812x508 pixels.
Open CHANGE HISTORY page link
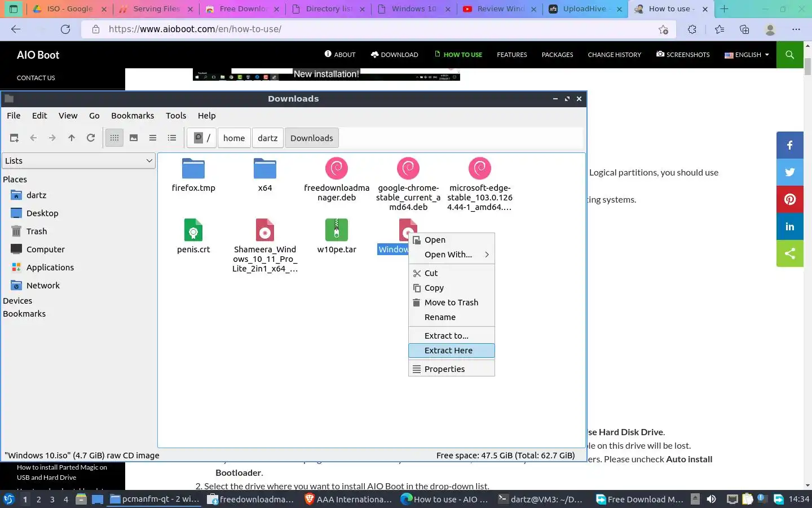point(614,55)
